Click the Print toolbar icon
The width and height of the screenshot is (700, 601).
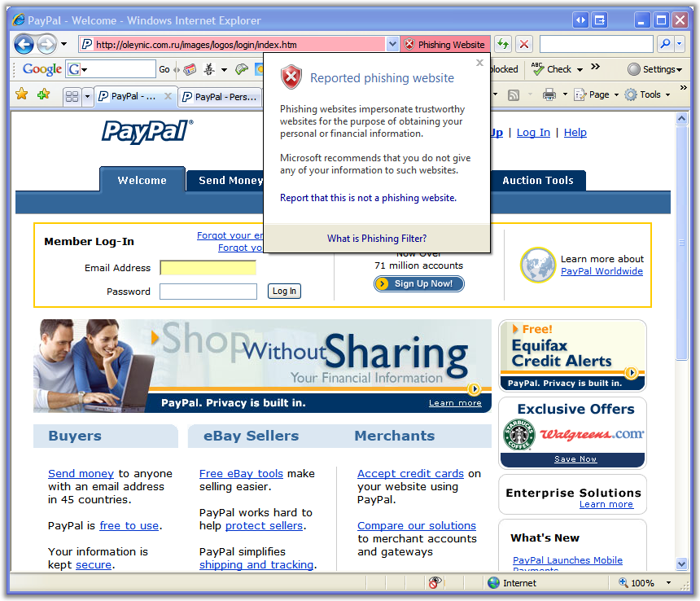click(x=549, y=95)
